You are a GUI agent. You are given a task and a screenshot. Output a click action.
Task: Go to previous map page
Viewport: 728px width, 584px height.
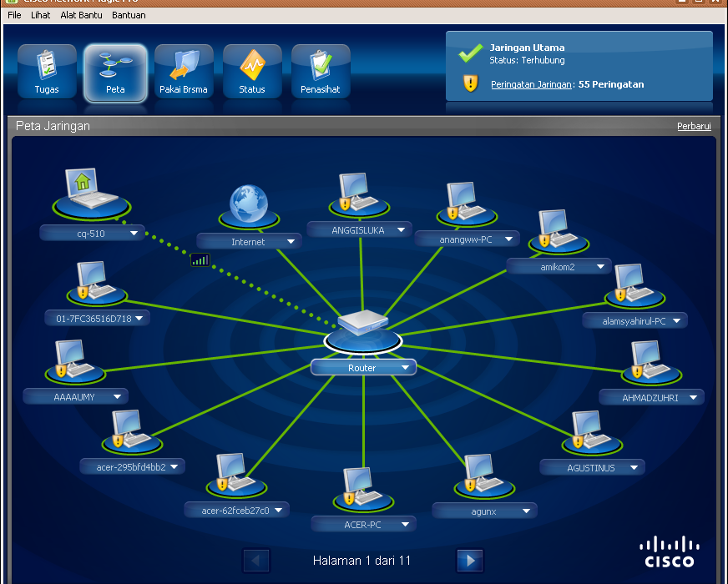[x=255, y=561]
